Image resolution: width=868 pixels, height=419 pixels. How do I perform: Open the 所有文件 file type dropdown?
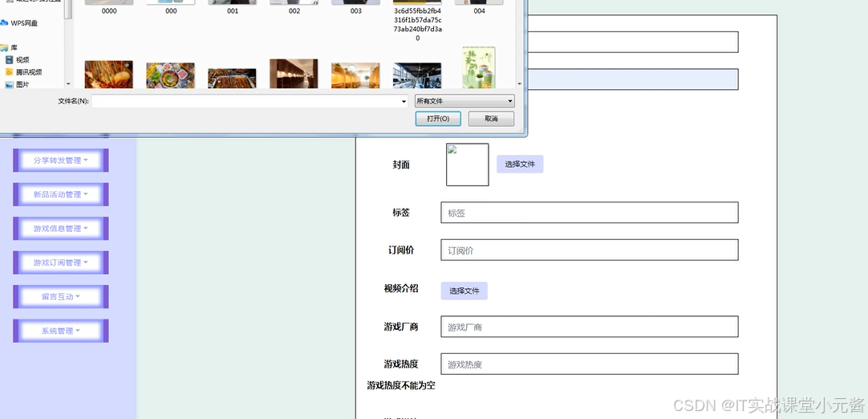pyautogui.click(x=464, y=101)
